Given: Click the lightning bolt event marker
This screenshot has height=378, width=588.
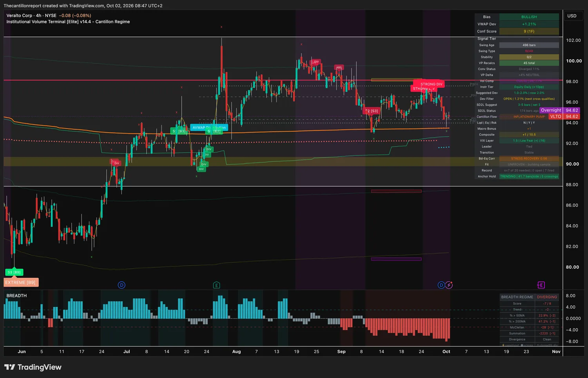Looking at the screenshot, I should [449, 285].
